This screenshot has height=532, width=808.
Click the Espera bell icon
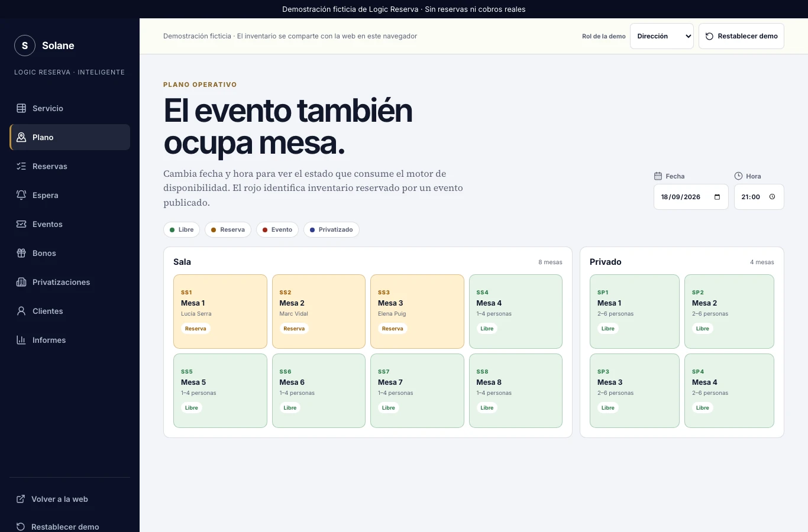21,195
